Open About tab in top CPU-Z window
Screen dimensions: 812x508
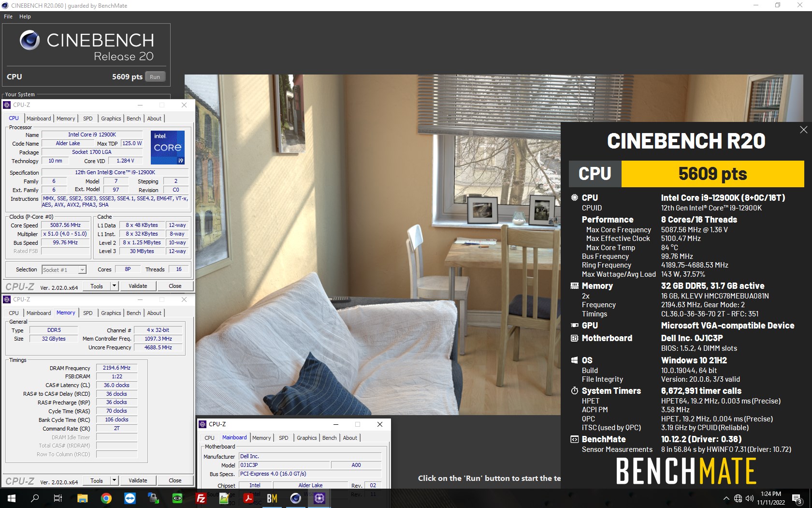click(x=154, y=119)
